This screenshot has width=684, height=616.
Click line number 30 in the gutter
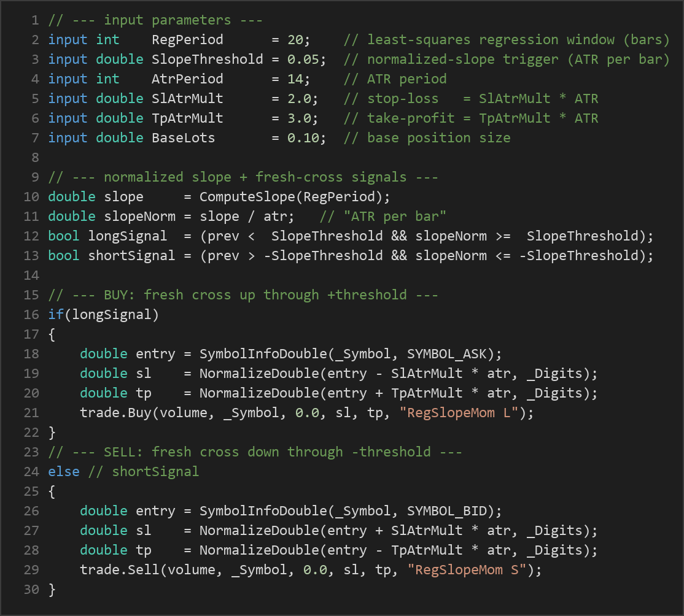(x=31, y=589)
